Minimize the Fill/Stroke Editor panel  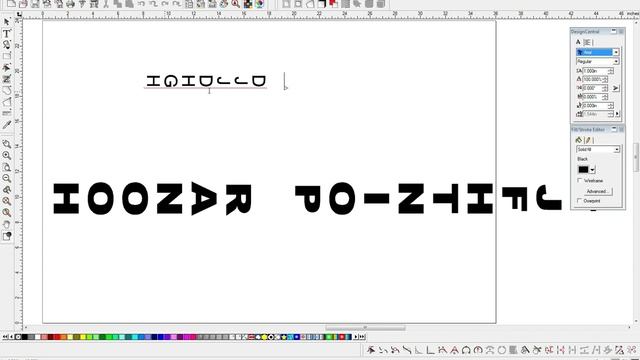click(x=614, y=129)
